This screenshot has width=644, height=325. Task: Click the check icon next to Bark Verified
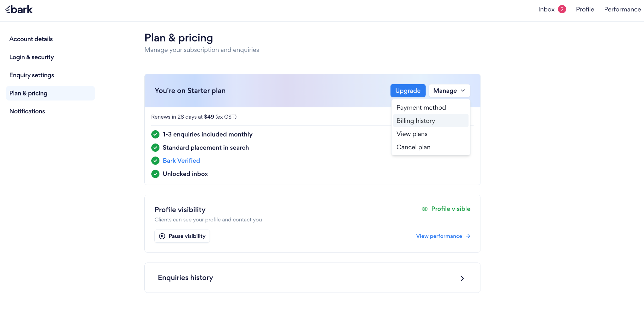pos(155,161)
